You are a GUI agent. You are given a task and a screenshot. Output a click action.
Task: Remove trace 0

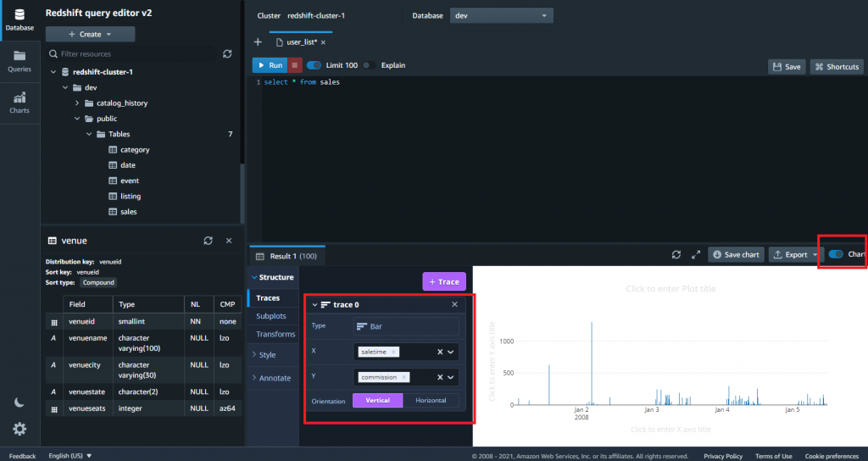(x=454, y=304)
